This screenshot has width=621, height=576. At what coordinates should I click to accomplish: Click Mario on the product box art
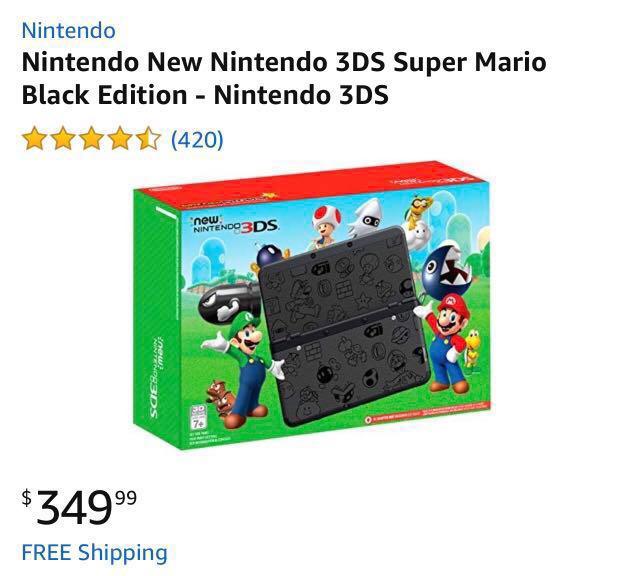coord(450,335)
